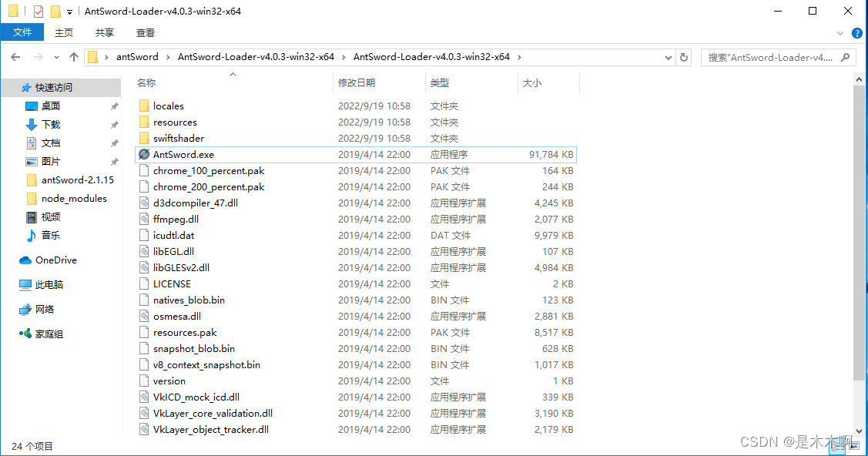
Task: Expand breadcrumb chevron after antSword
Action: click(x=168, y=57)
